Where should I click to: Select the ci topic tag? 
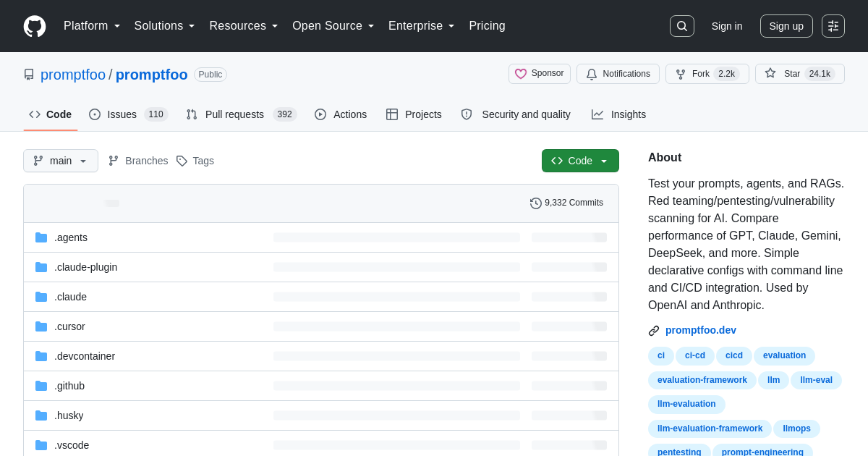tap(661, 355)
